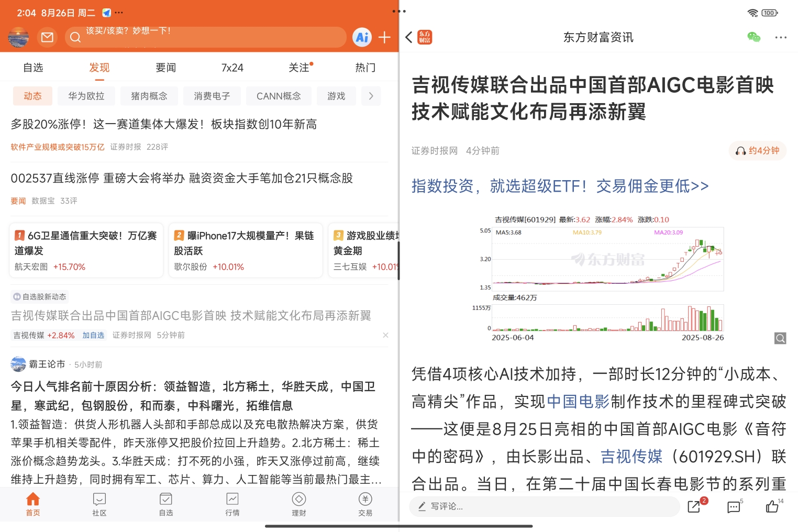Tap the multitasking three-dot control
The height and width of the screenshot is (532, 798).
pyautogui.click(x=399, y=11)
